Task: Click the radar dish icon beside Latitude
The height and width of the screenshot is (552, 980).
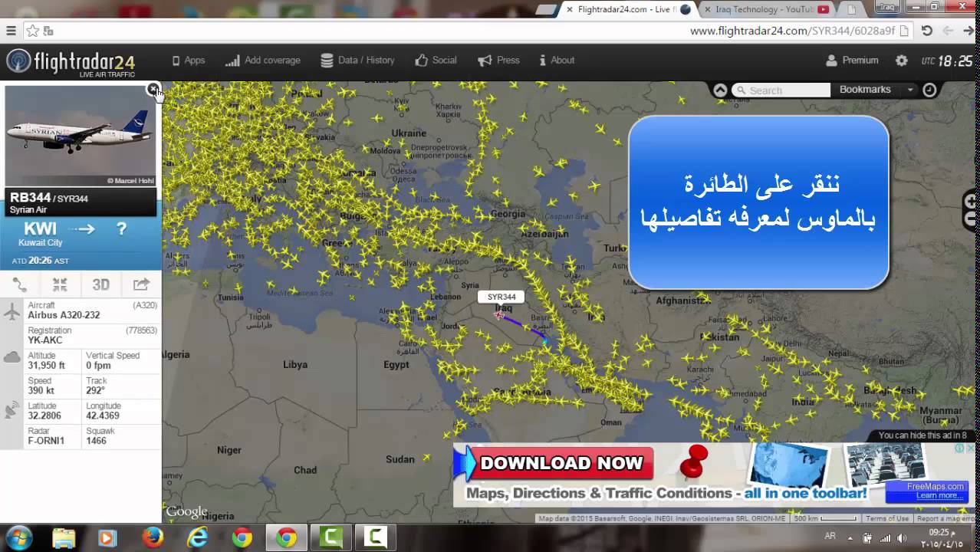Action: pyautogui.click(x=12, y=410)
